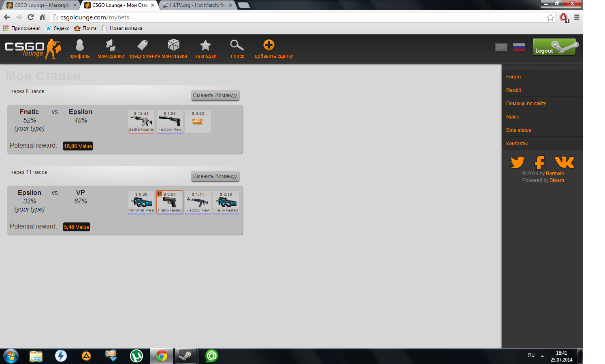Switch language with the gray flag icon
This screenshot has width=605, height=364.
point(501,47)
